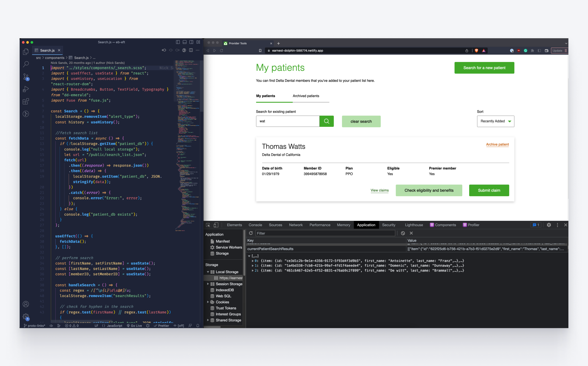Toggle file blame annotations in editor toolbar
This screenshot has width=588, height=366.
click(x=184, y=50)
